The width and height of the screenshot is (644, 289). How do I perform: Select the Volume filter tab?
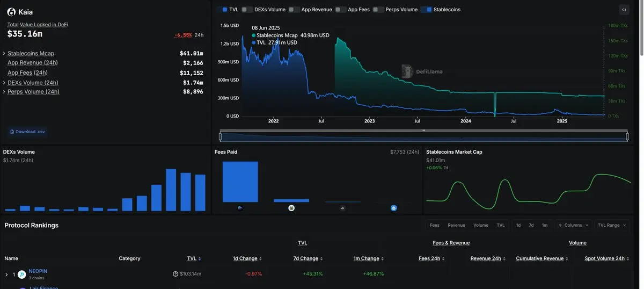tap(481, 225)
